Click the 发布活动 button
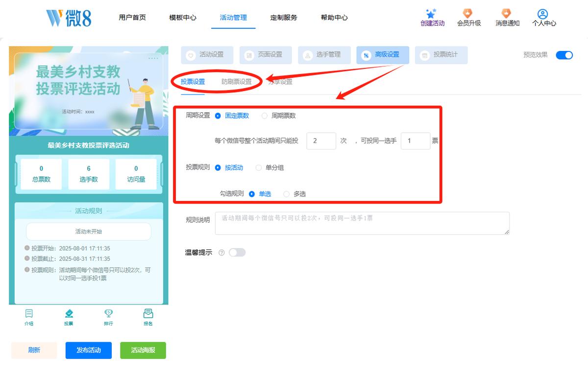Image resolution: width=588 pixels, height=374 pixels. 89,350
